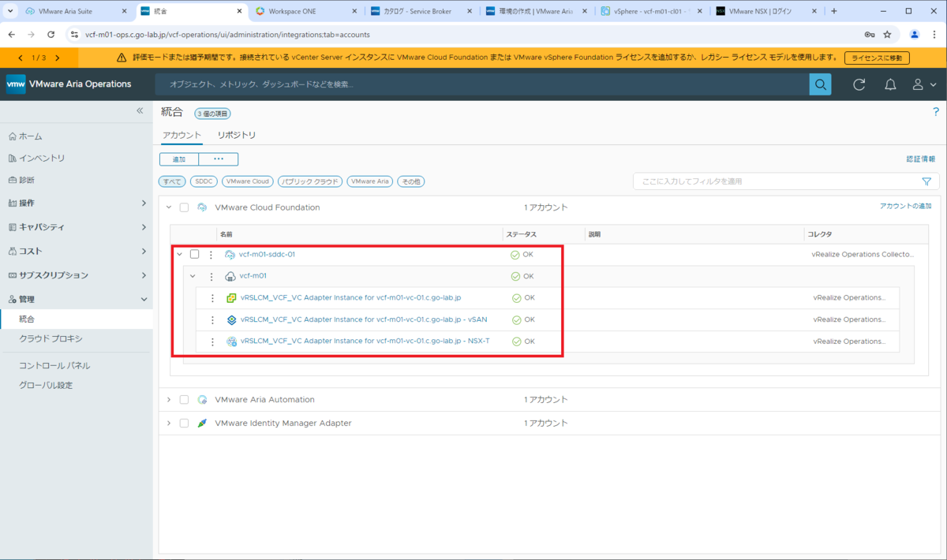Click the filter funnel icon
The width and height of the screenshot is (947, 560).
coord(926,181)
